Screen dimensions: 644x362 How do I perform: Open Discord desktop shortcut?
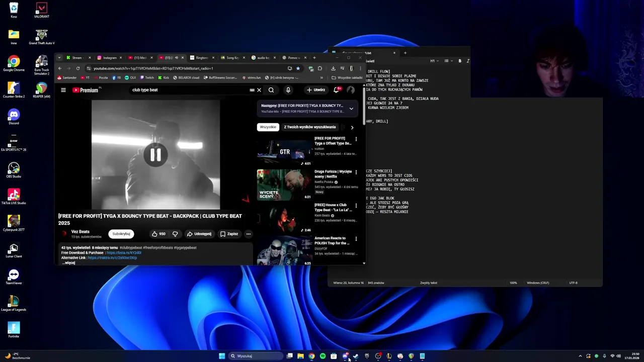pos(14,117)
